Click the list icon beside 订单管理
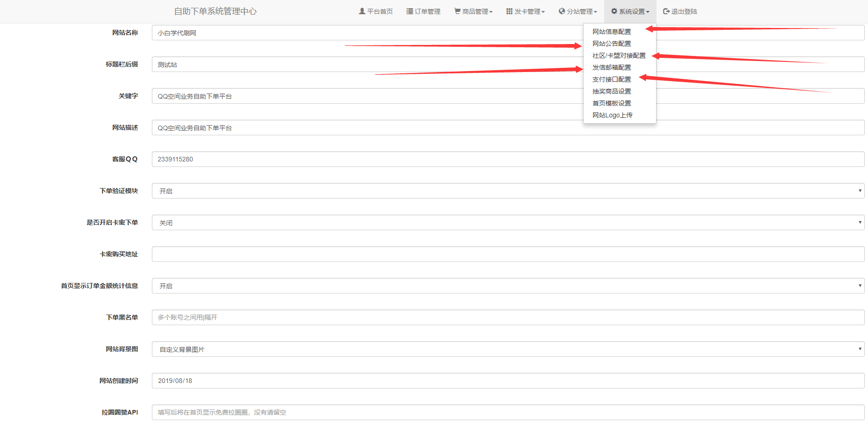 pyautogui.click(x=410, y=11)
